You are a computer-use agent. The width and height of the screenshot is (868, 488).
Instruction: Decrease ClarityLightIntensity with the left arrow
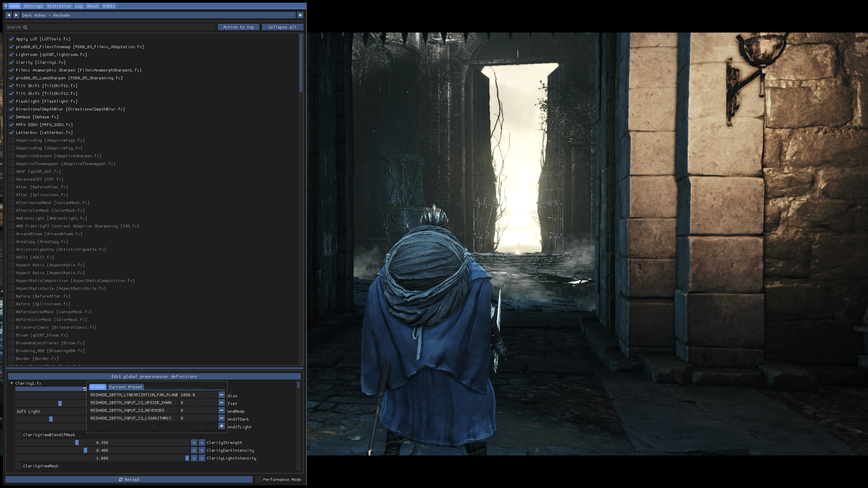pos(194,458)
